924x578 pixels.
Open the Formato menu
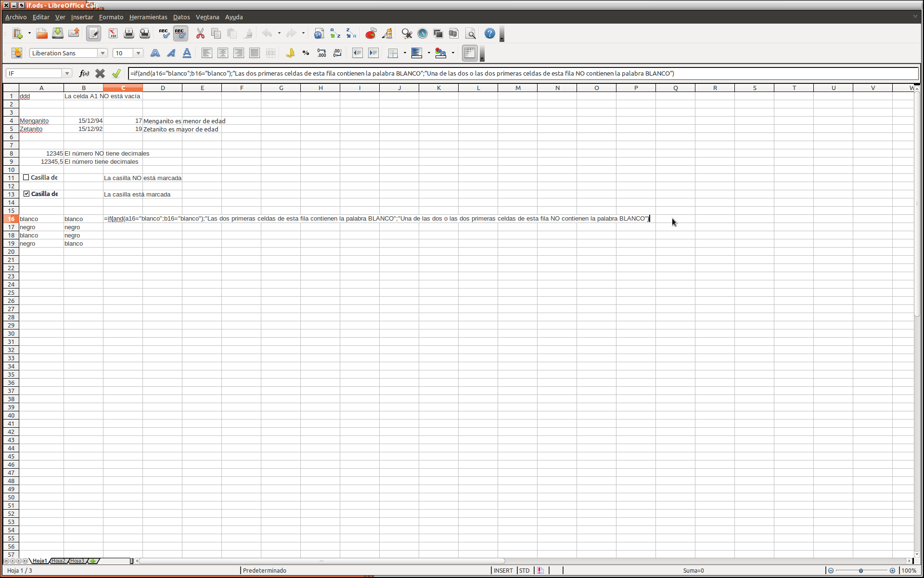pyautogui.click(x=111, y=17)
